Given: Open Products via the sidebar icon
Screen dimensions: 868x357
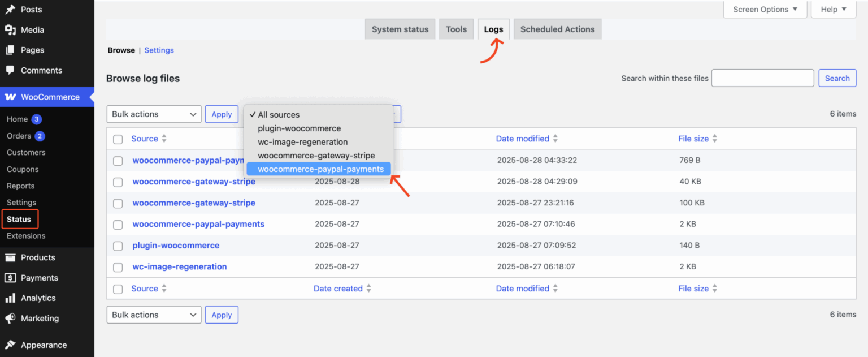Looking at the screenshot, I should click(x=10, y=257).
